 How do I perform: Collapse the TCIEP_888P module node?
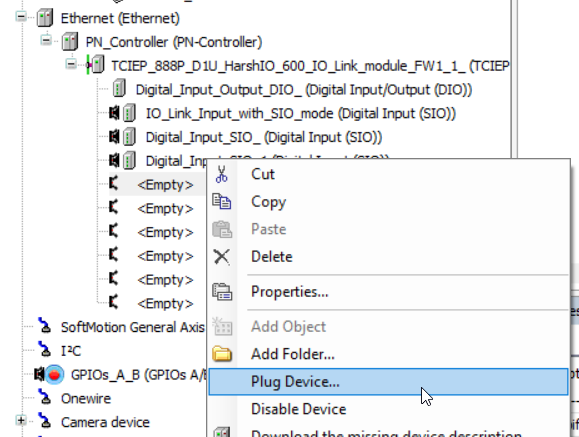pos(71,64)
